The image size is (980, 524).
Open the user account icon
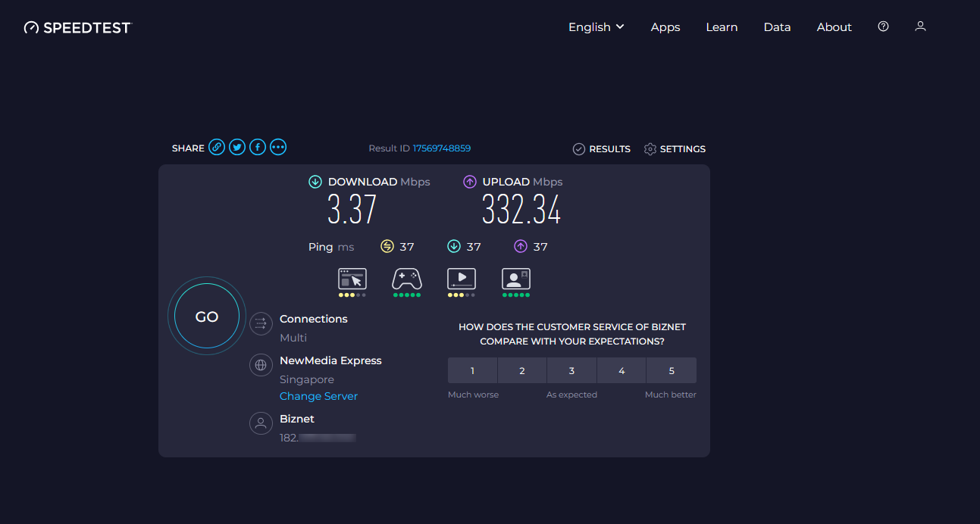click(920, 27)
